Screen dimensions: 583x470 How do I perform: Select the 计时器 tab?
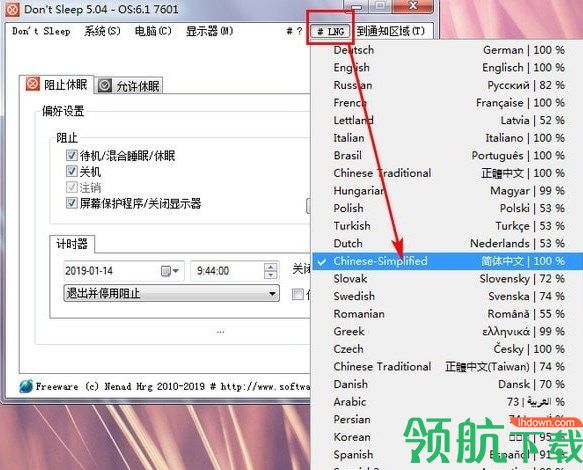coord(72,244)
